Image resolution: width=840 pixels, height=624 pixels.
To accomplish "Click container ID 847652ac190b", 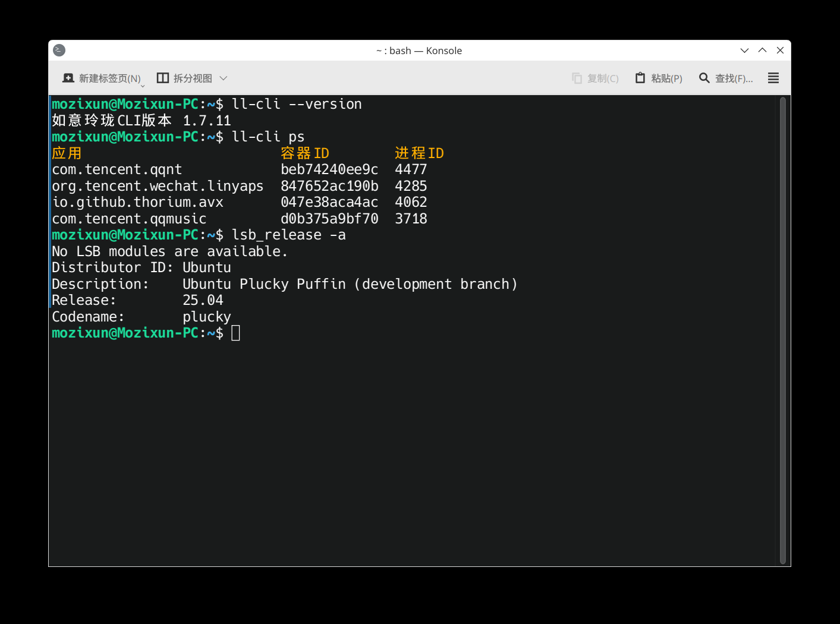I will pyautogui.click(x=329, y=186).
